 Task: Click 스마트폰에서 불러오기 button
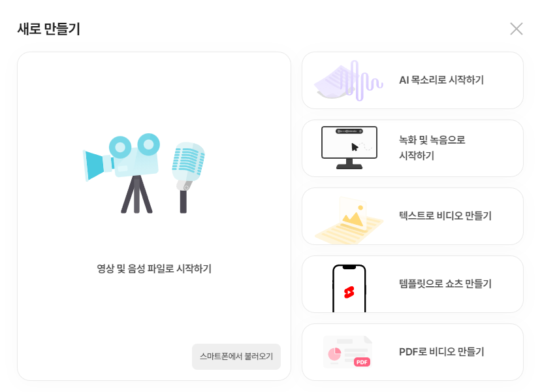tap(236, 356)
